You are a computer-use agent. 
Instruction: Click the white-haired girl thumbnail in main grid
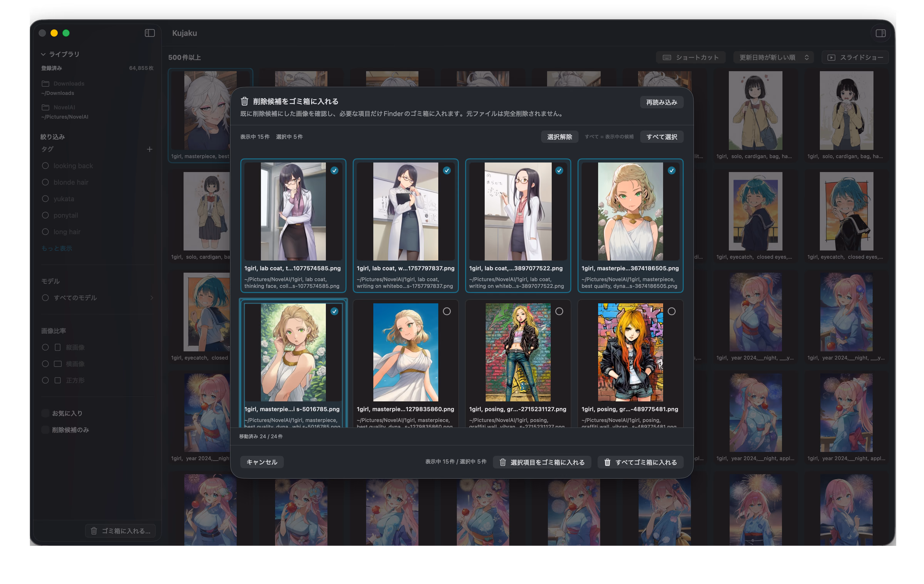tap(210, 111)
